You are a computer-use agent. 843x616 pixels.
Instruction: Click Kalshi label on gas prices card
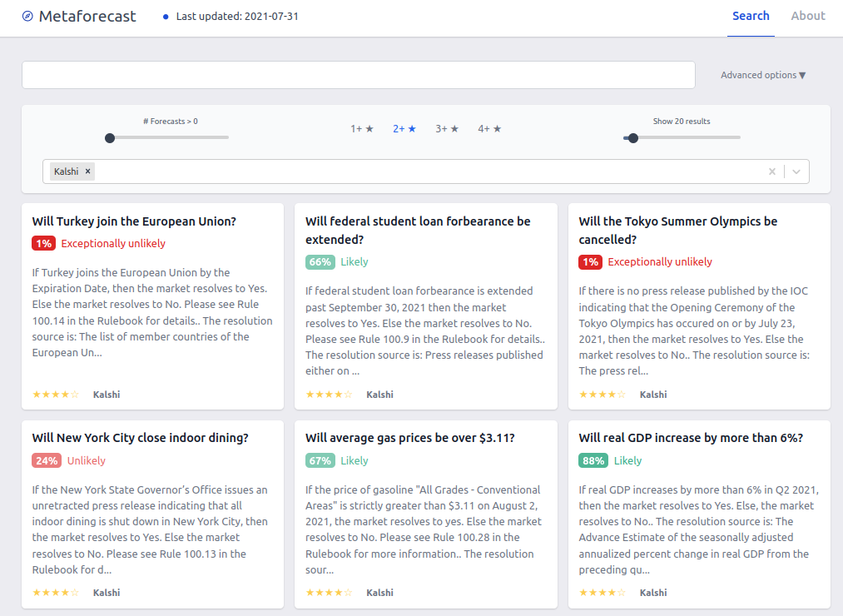(379, 593)
